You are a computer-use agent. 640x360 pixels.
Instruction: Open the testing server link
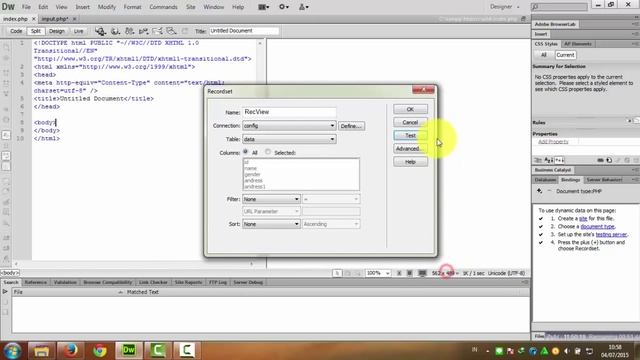[x=611, y=234]
